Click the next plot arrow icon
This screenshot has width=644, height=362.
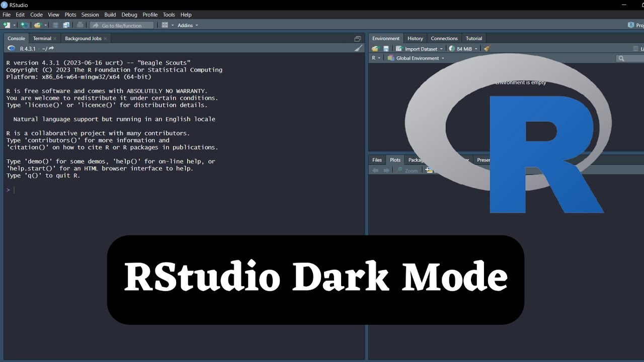(x=386, y=170)
